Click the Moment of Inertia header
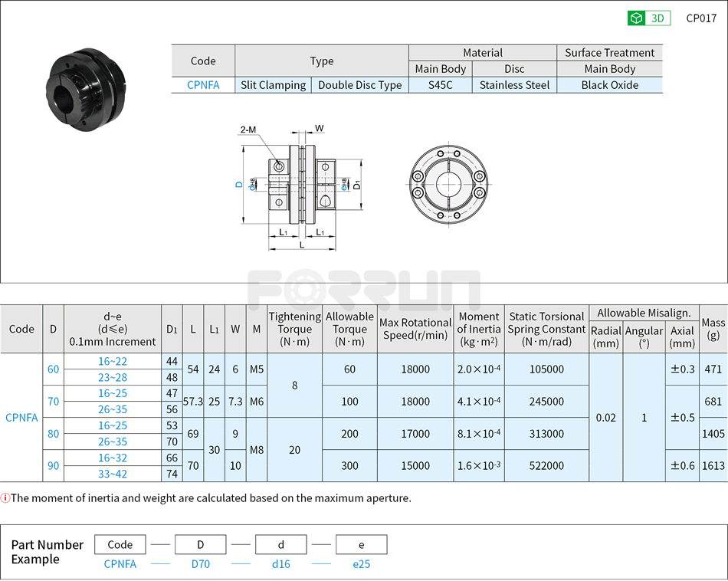 pos(479,329)
